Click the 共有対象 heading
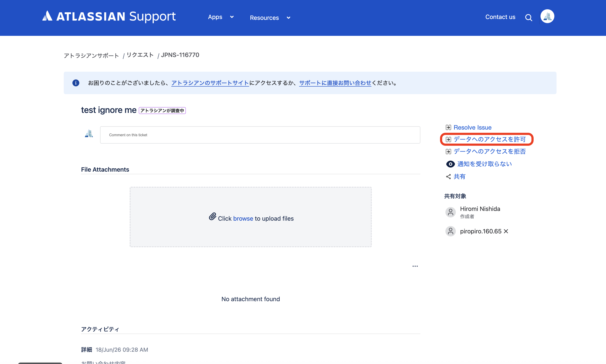This screenshot has height=364, width=606. pyautogui.click(x=455, y=196)
